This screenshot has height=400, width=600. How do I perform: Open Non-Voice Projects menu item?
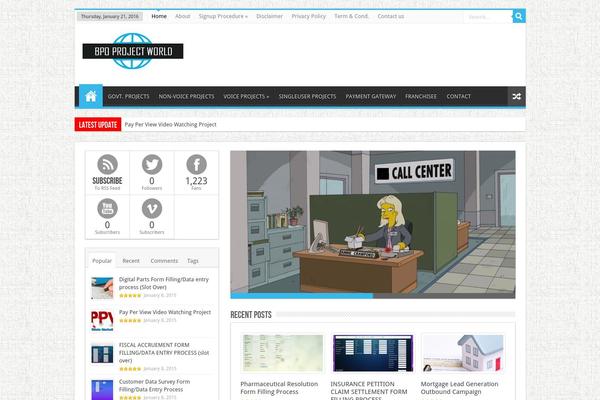click(186, 96)
